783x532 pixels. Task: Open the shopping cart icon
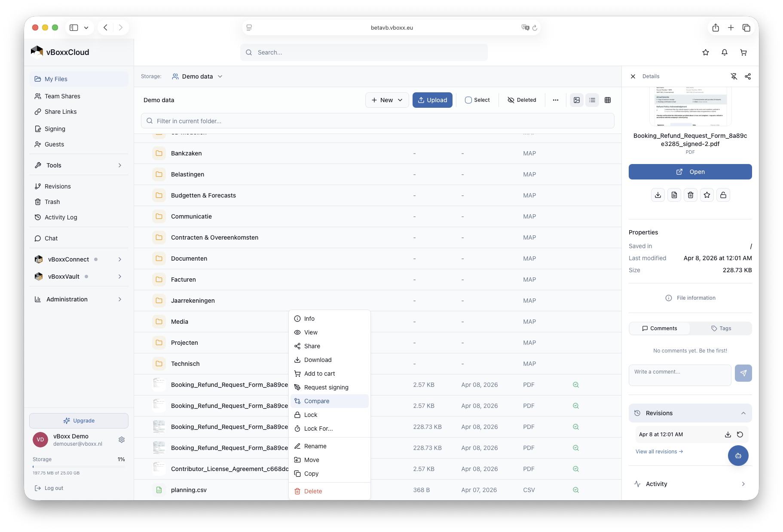coord(743,52)
